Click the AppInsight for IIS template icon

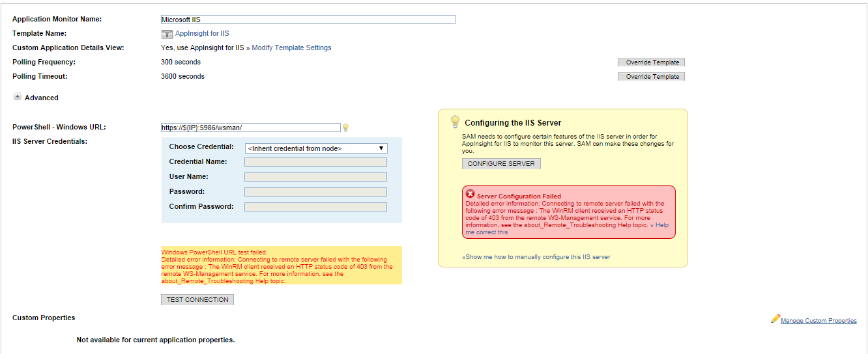click(166, 34)
